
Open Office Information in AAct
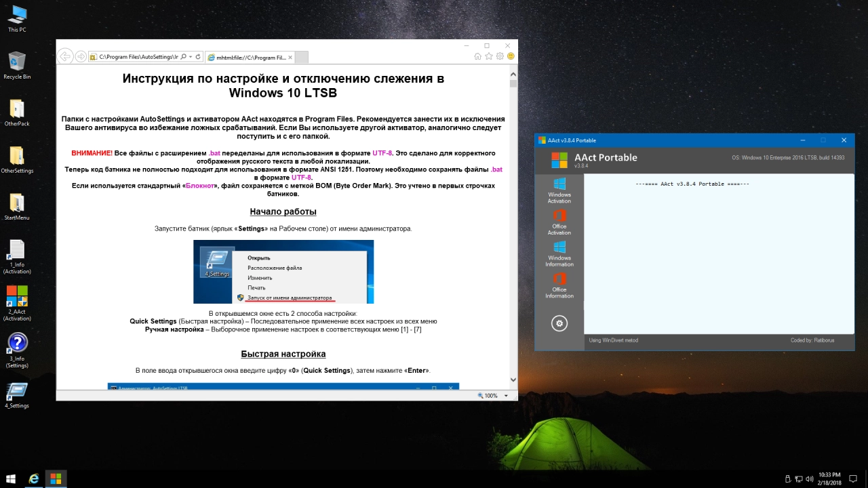coord(559,285)
